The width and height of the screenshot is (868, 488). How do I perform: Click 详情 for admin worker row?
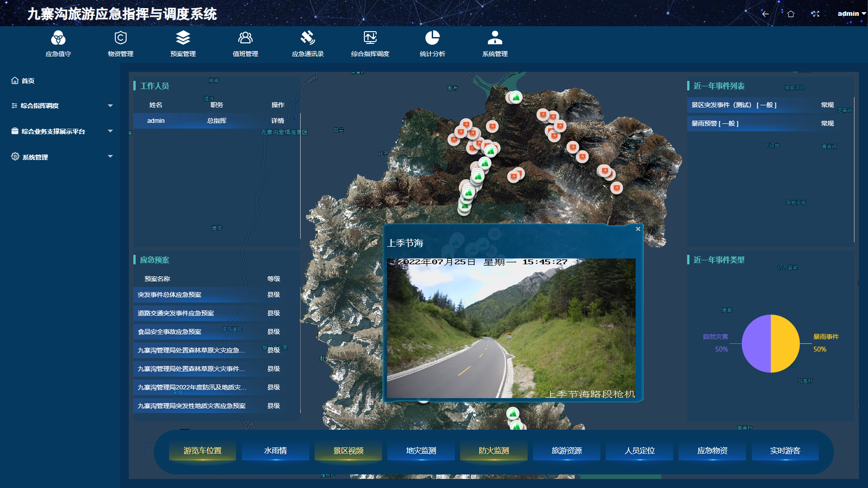(278, 121)
